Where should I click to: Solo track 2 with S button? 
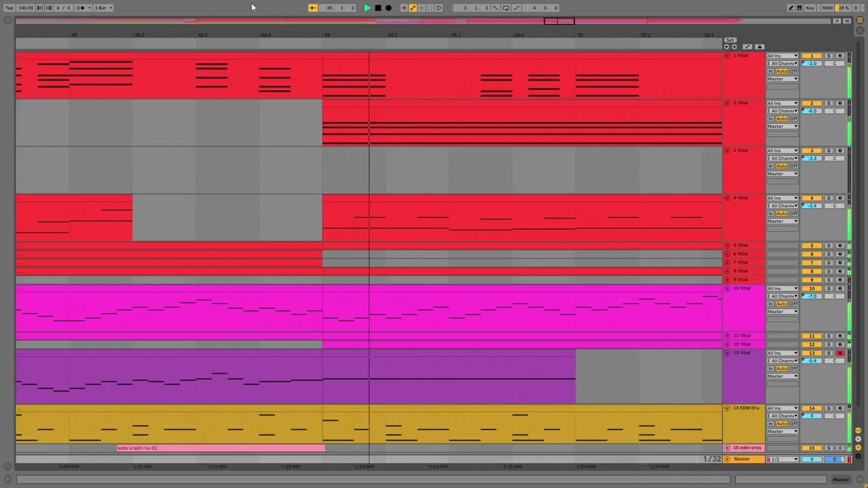pyautogui.click(x=828, y=103)
